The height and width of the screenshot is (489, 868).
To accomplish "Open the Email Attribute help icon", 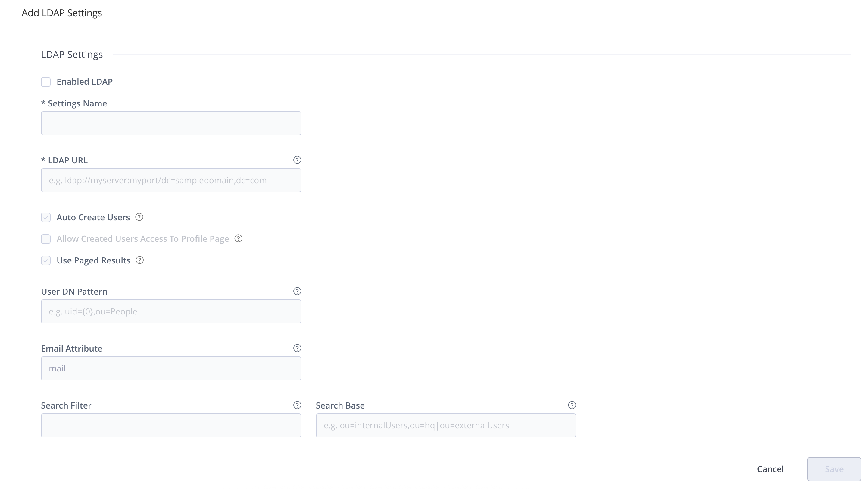I will [x=298, y=348].
